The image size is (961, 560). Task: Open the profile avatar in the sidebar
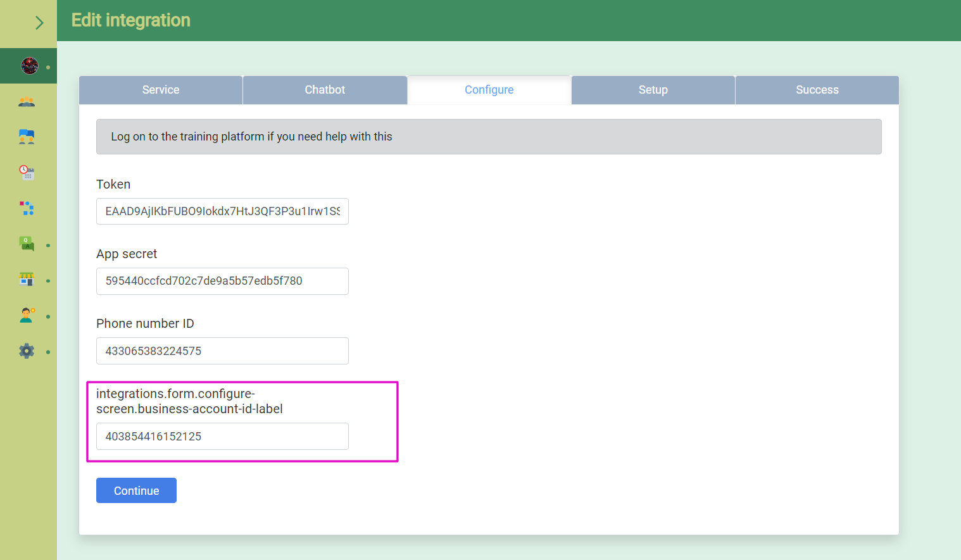pyautogui.click(x=29, y=66)
